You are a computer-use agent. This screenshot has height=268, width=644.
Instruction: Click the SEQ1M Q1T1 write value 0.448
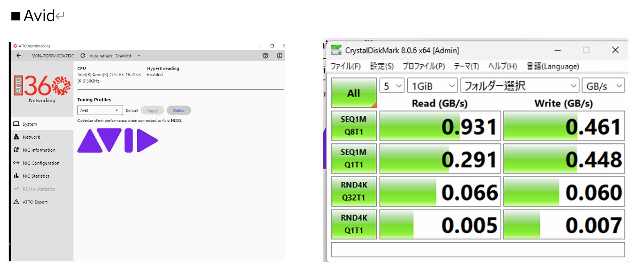coord(564,158)
